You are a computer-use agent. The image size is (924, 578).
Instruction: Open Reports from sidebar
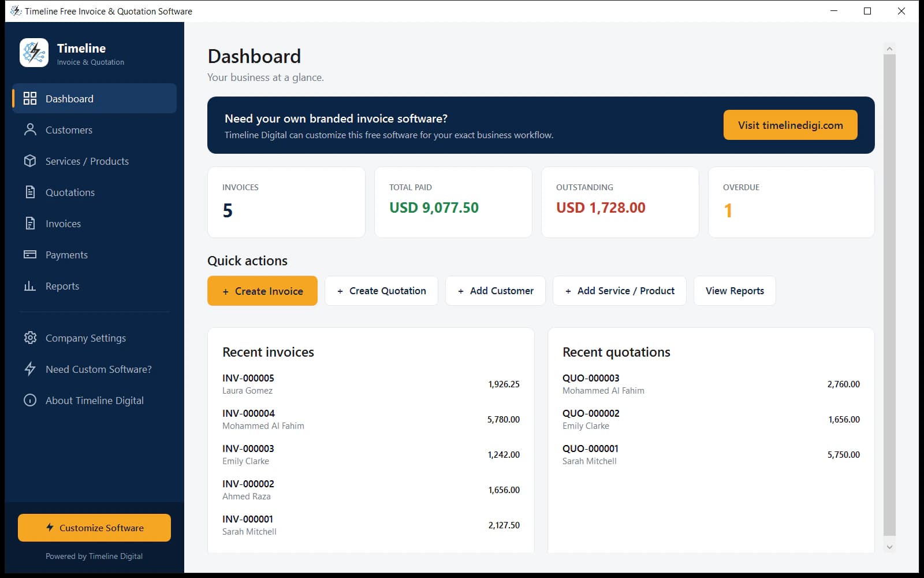(x=95, y=286)
